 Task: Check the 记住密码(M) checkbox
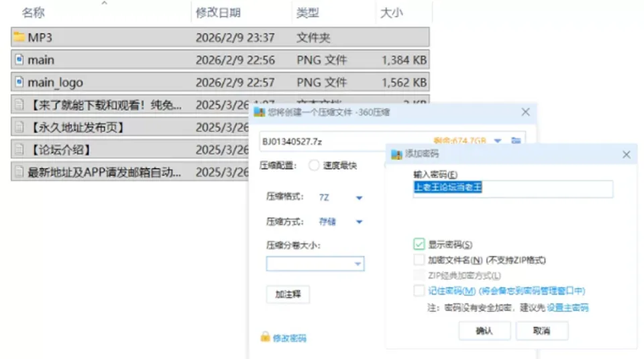coord(419,291)
